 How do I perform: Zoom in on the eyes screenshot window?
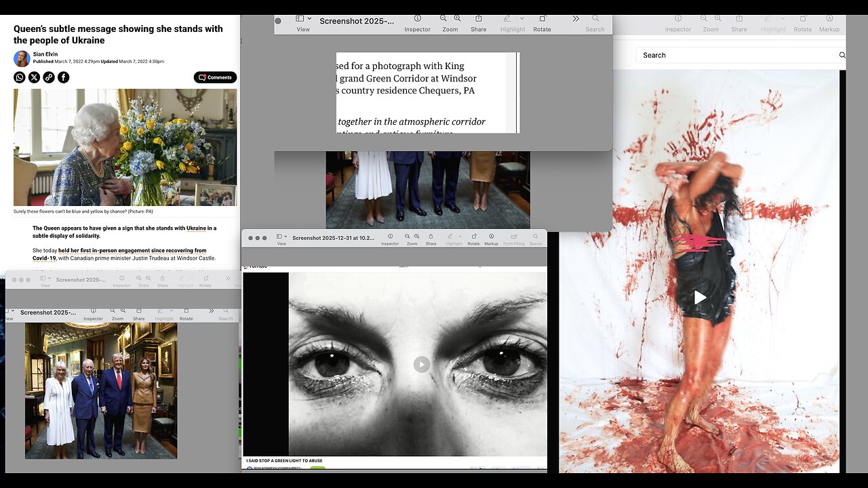(418, 237)
